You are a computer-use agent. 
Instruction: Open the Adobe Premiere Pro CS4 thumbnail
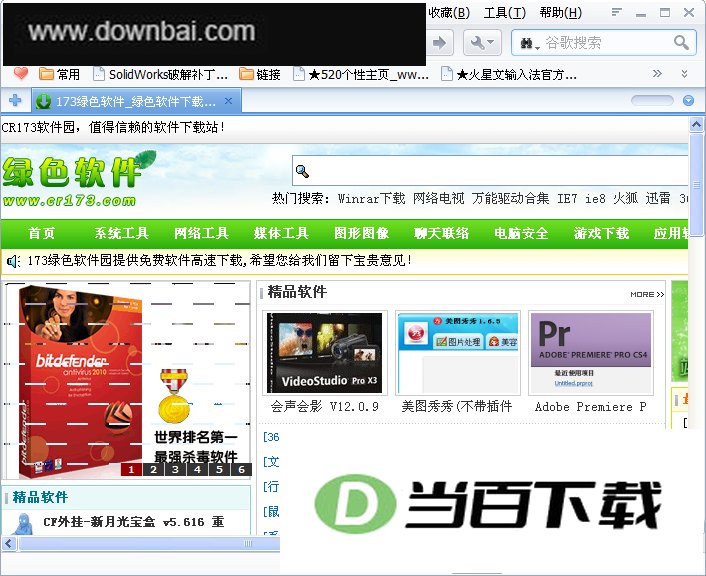[591, 353]
